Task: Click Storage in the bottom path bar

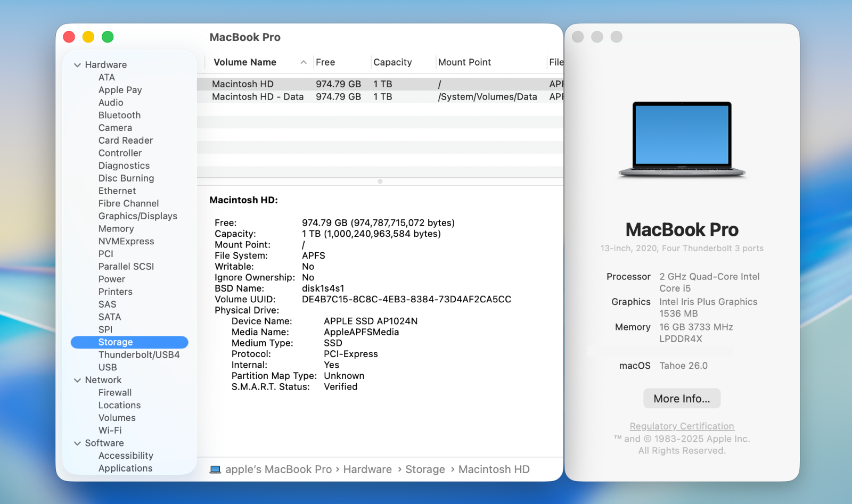Action: [x=425, y=469]
